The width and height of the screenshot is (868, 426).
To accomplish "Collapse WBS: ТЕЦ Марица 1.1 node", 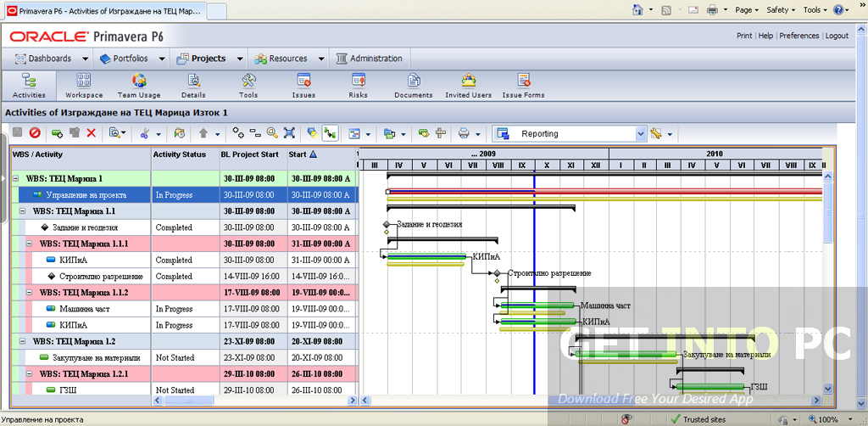I will (x=22, y=211).
